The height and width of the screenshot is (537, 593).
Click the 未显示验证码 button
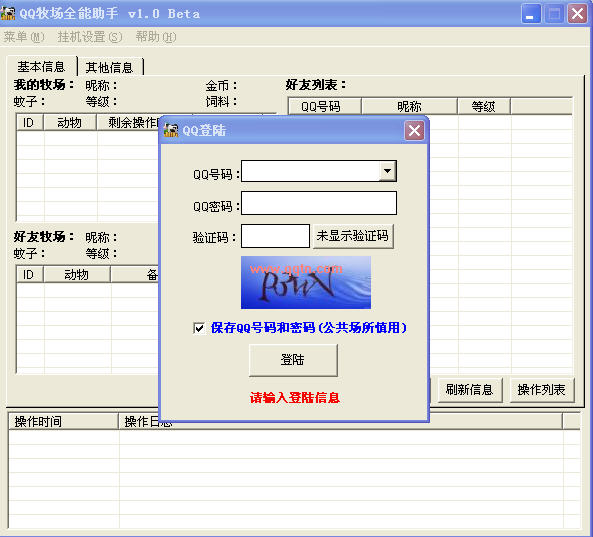point(353,236)
